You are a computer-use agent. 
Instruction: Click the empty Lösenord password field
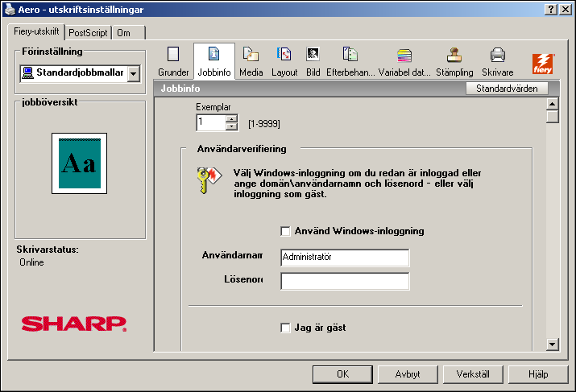[x=345, y=281]
